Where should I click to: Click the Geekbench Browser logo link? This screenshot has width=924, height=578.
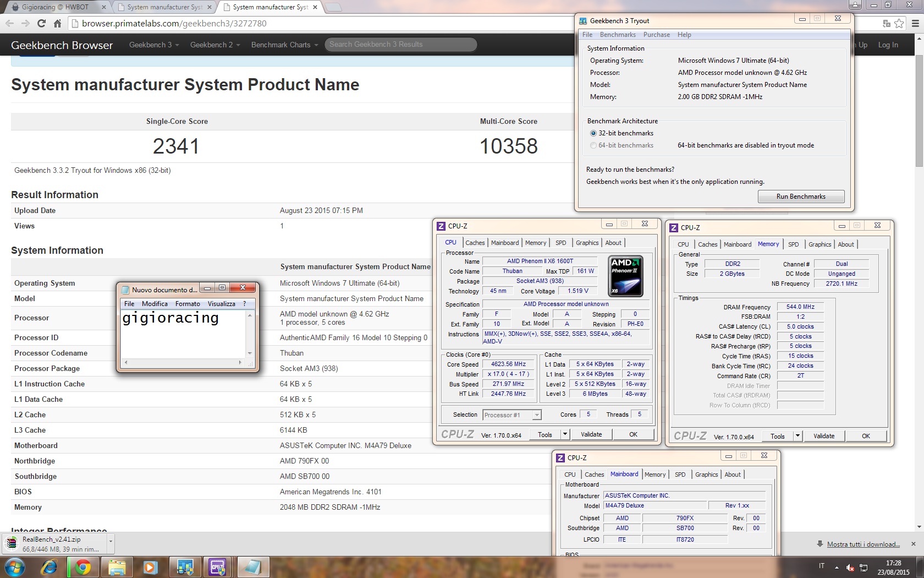(x=62, y=45)
